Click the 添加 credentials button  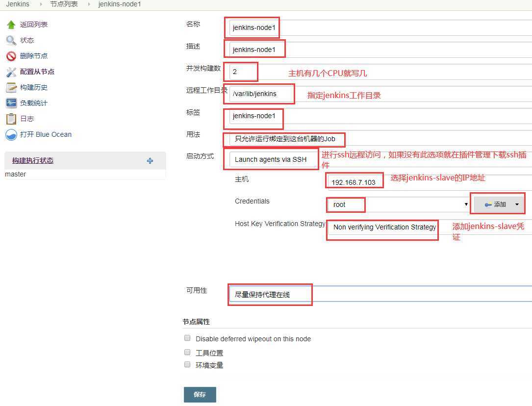coord(499,204)
